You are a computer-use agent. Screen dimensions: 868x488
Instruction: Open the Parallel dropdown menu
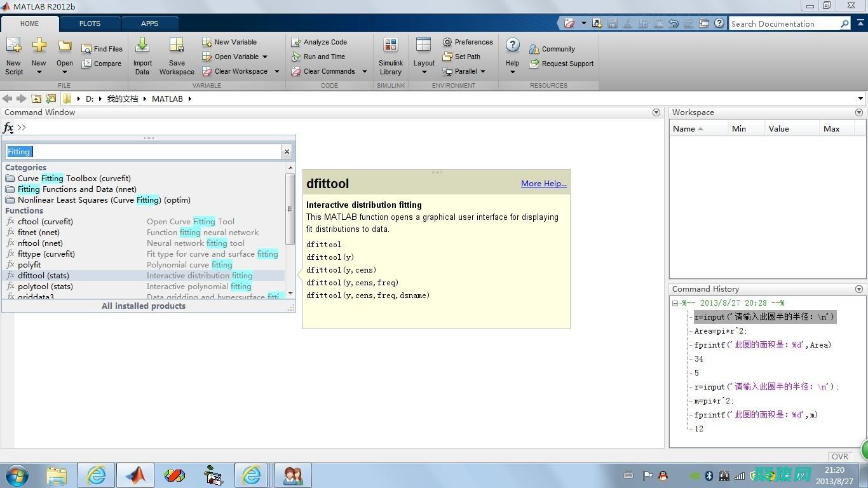coord(483,71)
